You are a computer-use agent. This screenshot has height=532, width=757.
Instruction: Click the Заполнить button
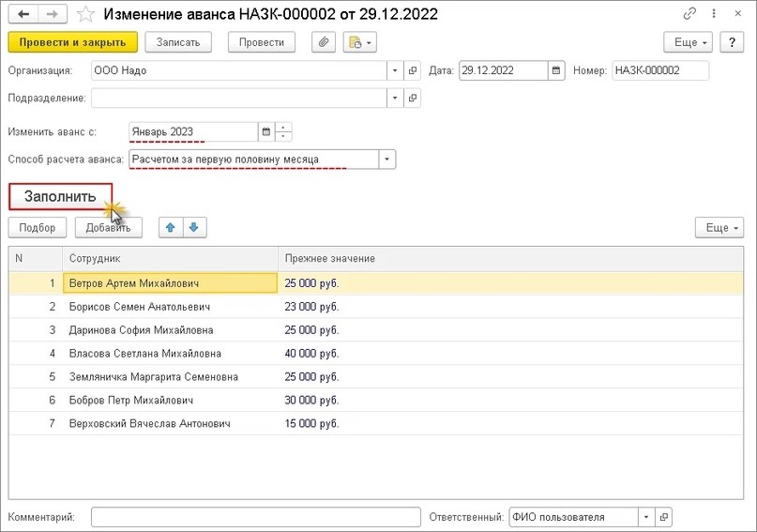coord(60,197)
